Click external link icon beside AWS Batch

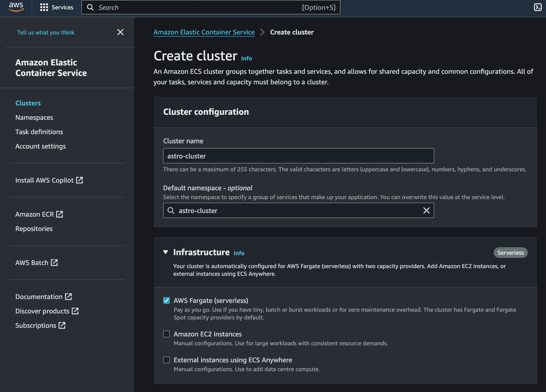[54, 262]
